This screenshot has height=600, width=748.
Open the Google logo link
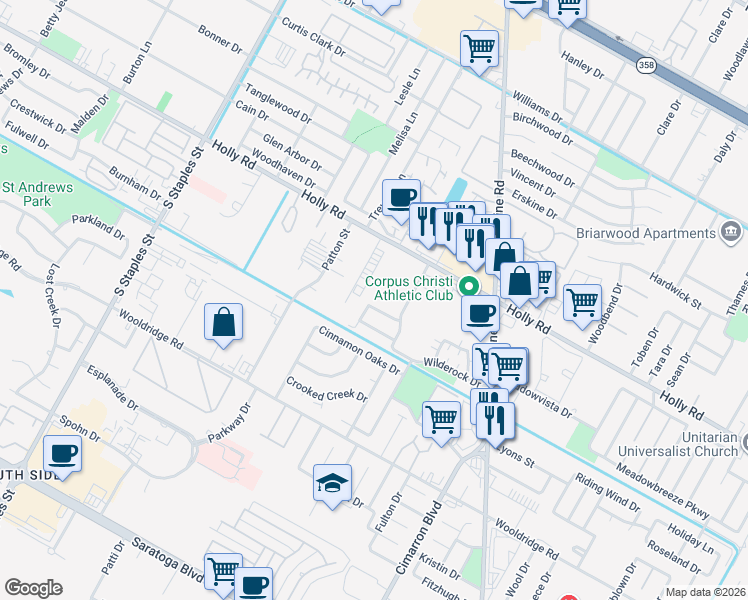[x=33, y=588]
